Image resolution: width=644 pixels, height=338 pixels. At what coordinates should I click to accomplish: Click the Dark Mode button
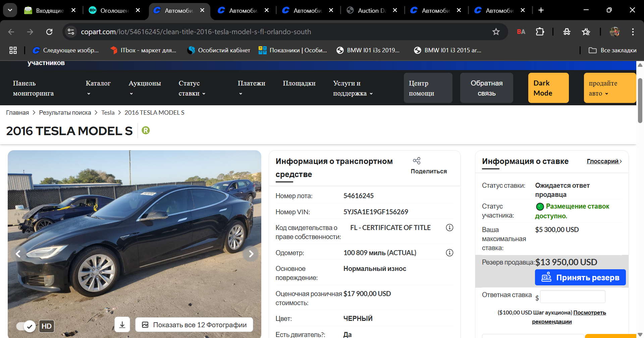tap(548, 88)
